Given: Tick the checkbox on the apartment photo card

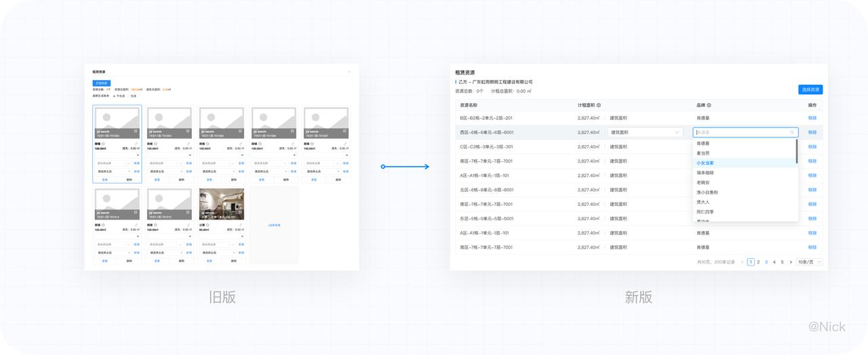Looking at the screenshot, I should (x=239, y=212).
